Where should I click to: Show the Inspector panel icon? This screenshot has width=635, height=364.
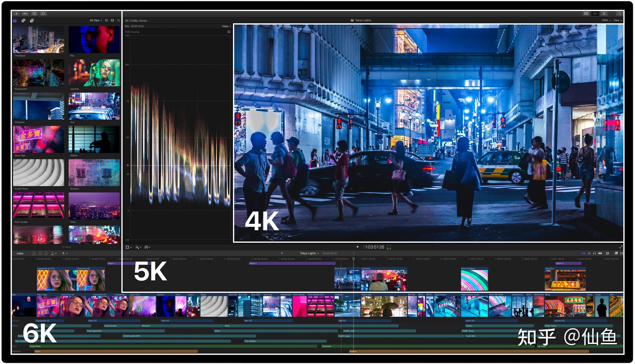click(603, 14)
